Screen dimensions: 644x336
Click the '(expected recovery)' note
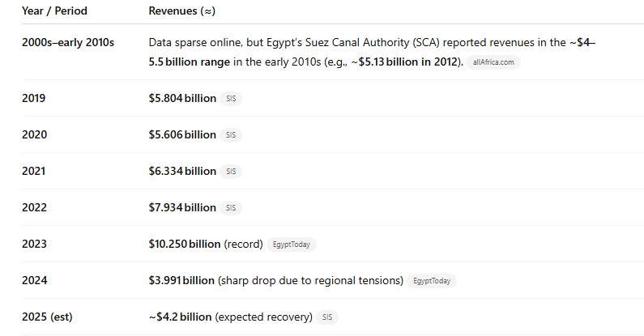point(264,317)
